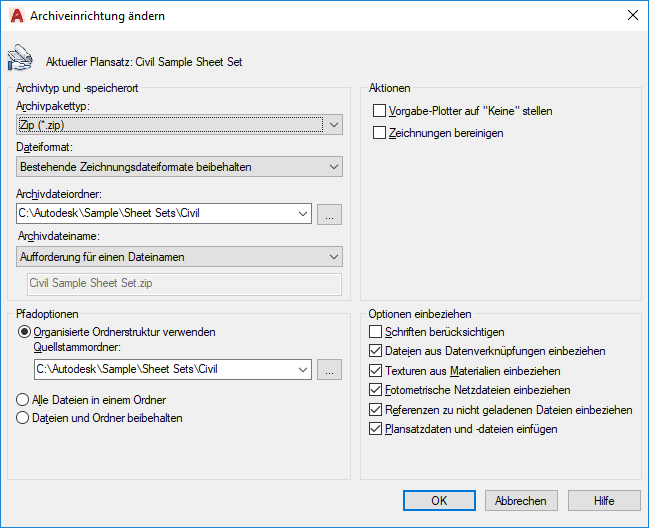Expand the Archivdateiordner path dropdown
649x528 pixels.
pos(303,213)
